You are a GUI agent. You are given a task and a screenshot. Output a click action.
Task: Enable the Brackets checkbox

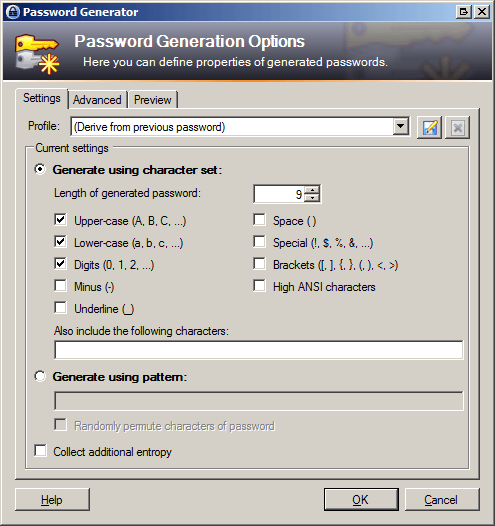point(259,264)
